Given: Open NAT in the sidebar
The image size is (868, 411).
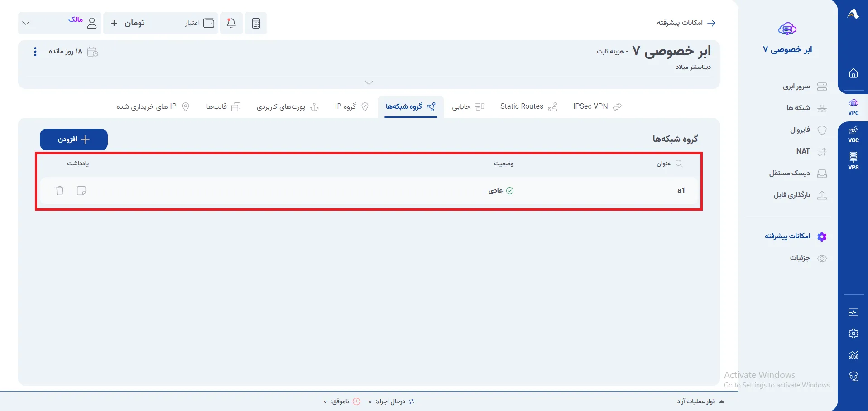Looking at the screenshot, I should coord(811,151).
